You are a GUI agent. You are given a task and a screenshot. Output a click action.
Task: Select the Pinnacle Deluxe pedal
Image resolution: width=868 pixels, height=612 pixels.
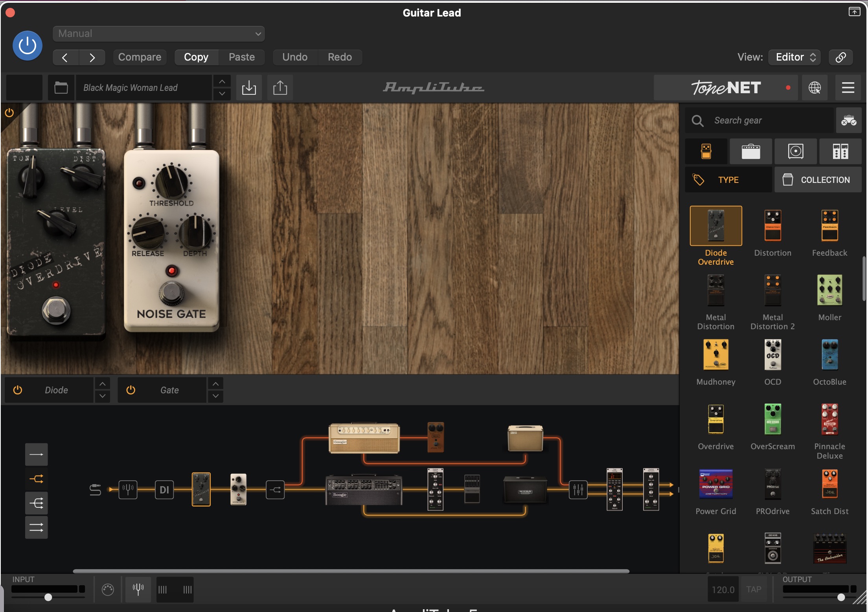click(829, 419)
